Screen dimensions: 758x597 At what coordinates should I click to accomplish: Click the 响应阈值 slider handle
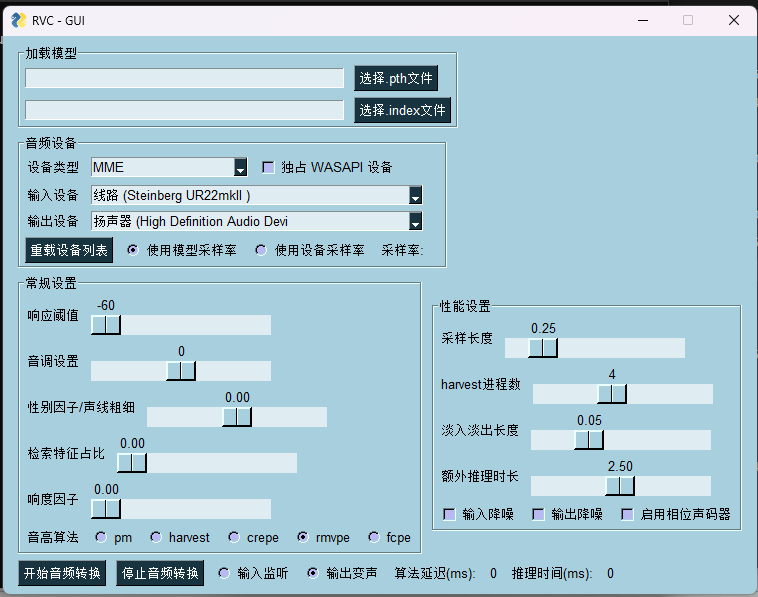(x=106, y=325)
